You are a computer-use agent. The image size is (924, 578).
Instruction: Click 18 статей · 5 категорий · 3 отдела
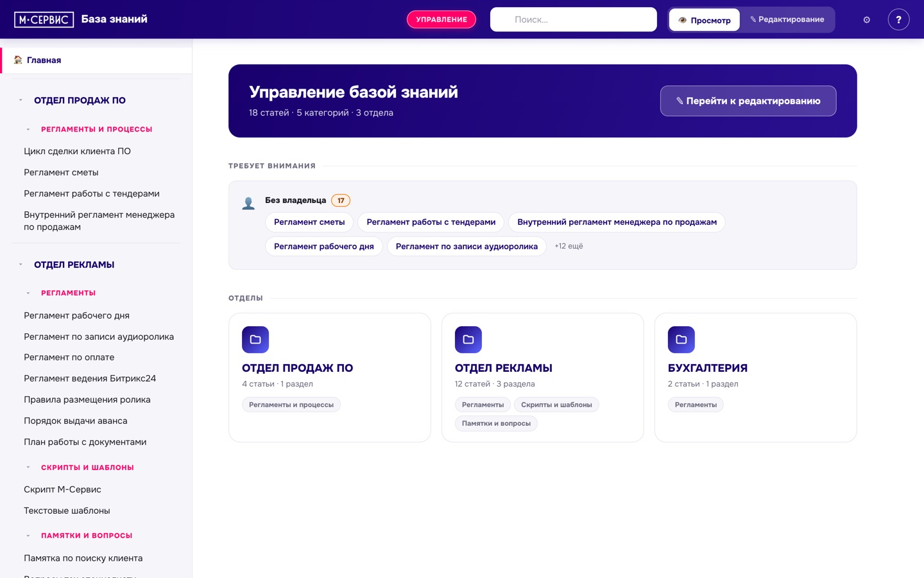click(321, 113)
